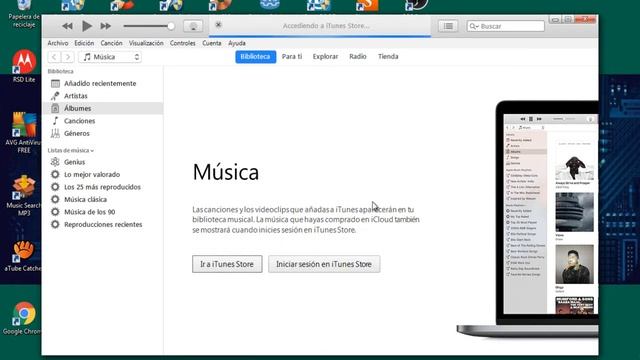Open the Ayuda menu
This screenshot has width=640, height=360.
click(x=237, y=43)
